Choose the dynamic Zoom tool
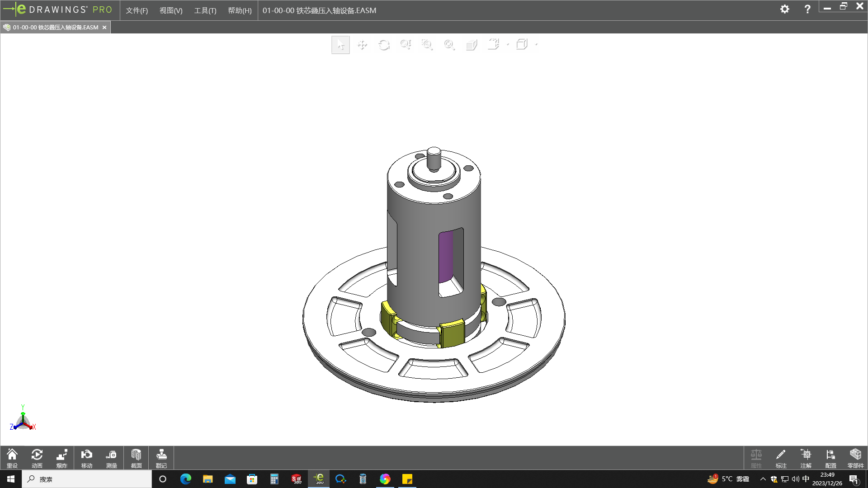The width and height of the screenshot is (868, 488). coord(406,45)
